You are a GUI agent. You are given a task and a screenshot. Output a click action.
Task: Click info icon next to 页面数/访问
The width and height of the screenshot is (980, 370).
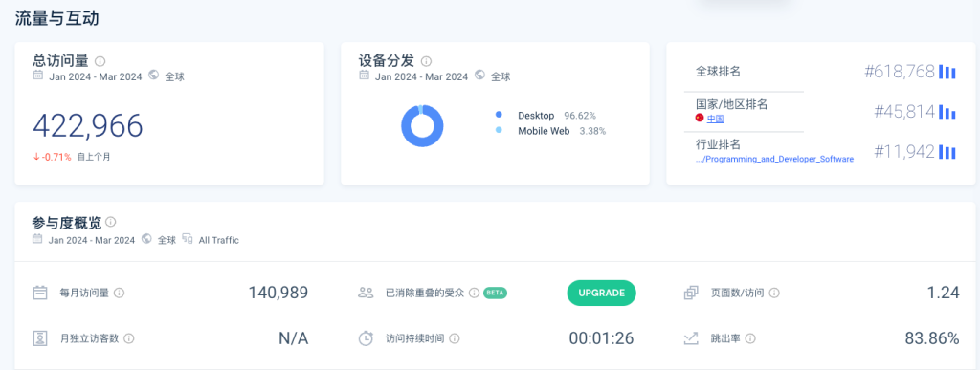pyautogui.click(x=774, y=293)
